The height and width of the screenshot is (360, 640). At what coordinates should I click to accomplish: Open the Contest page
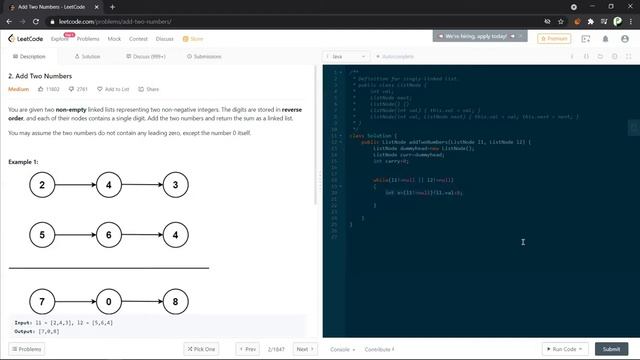click(x=138, y=39)
